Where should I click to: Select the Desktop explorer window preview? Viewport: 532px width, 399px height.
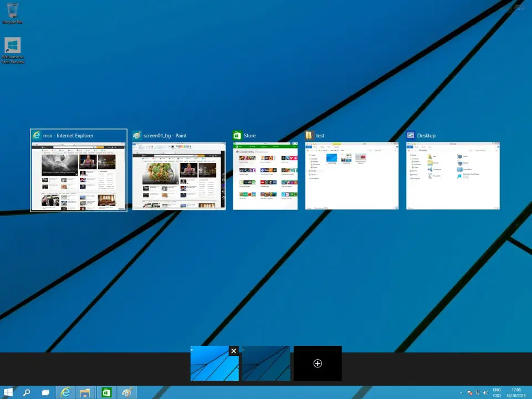[x=453, y=176]
